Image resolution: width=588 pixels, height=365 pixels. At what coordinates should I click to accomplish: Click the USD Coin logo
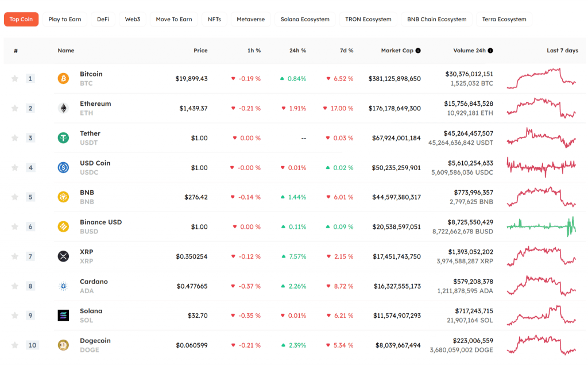tap(63, 167)
